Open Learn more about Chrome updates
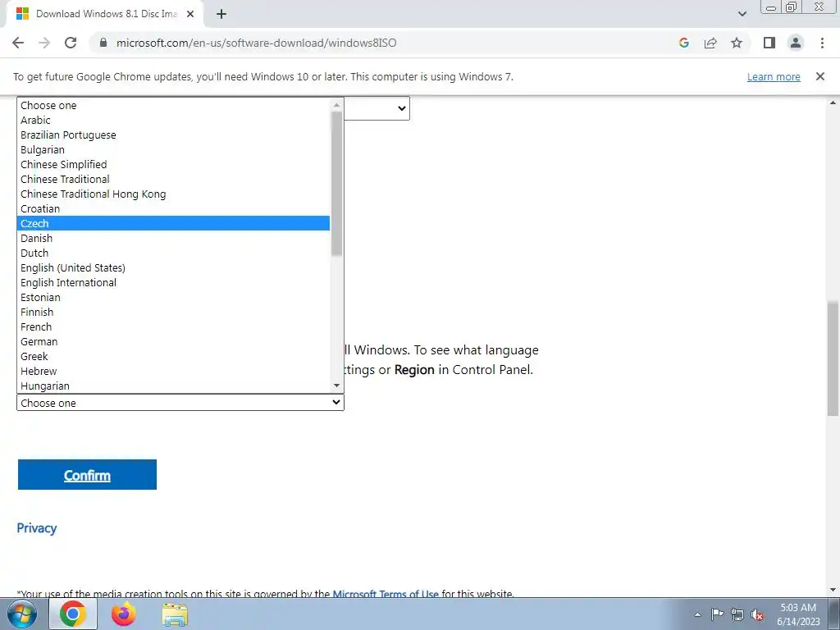This screenshot has width=840, height=630. point(774,76)
